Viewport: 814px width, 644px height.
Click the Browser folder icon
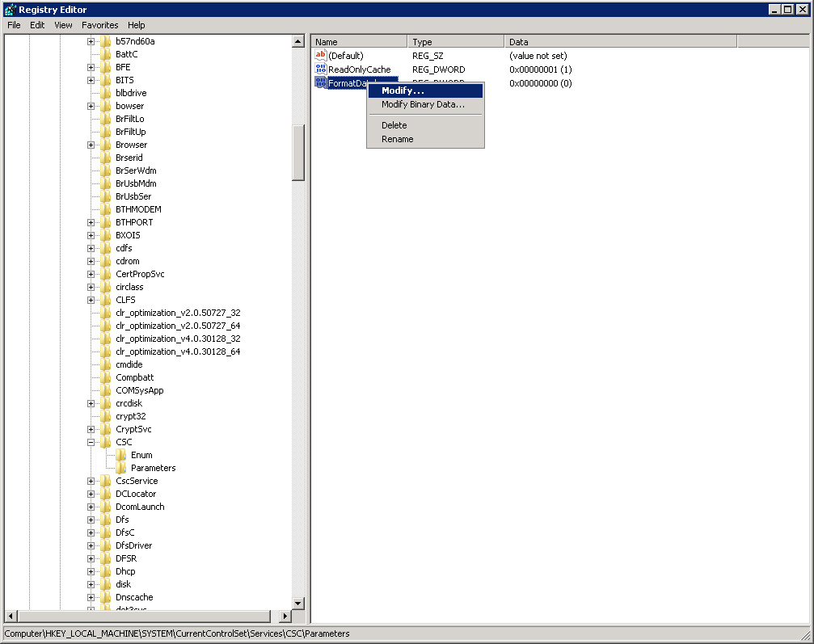point(105,145)
